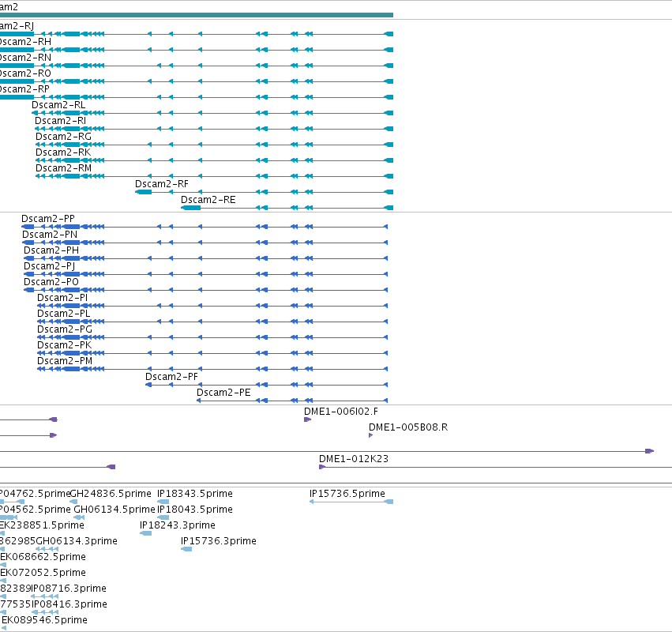
Task: Click the Dscam2-PO protein label
Action: 51,283
